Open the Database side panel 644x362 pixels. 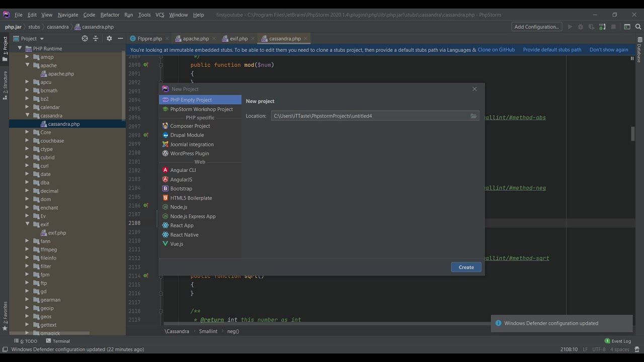click(639, 50)
